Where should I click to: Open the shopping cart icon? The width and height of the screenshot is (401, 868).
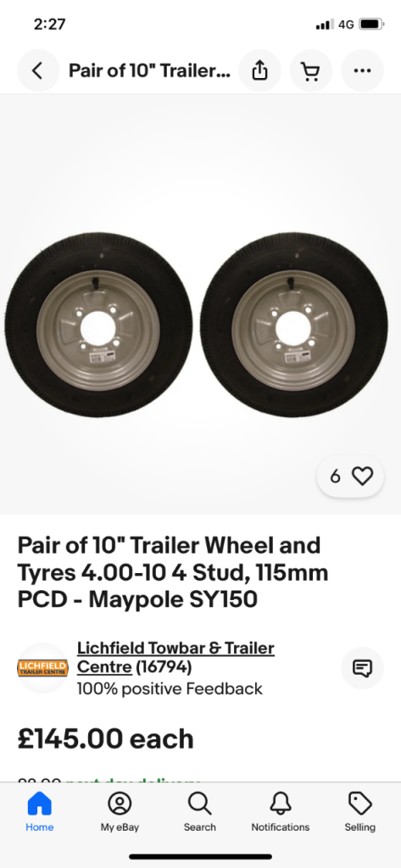tap(311, 70)
